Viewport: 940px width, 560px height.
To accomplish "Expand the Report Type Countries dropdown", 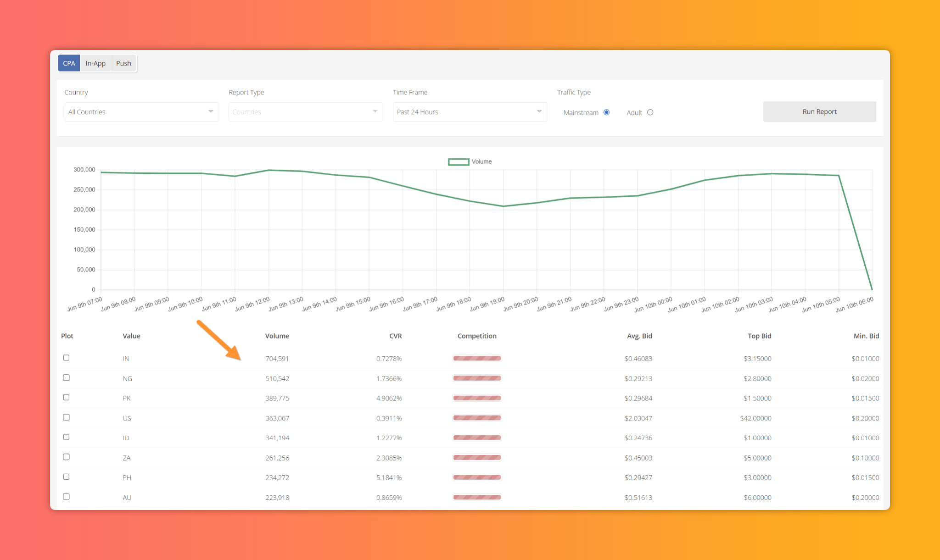I will [x=306, y=112].
